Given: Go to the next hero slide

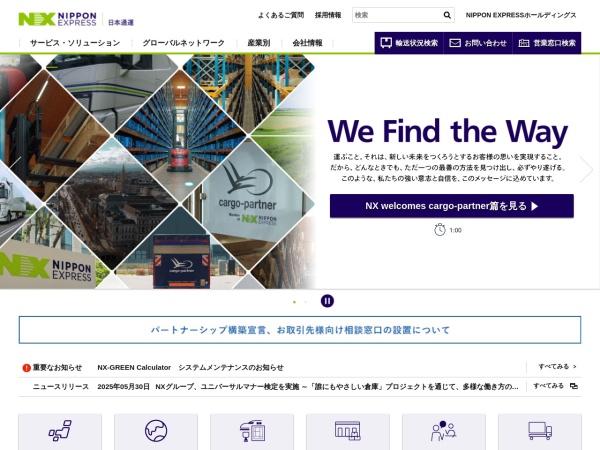Looking at the screenshot, I should pyautogui.click(x=586, y=169).
